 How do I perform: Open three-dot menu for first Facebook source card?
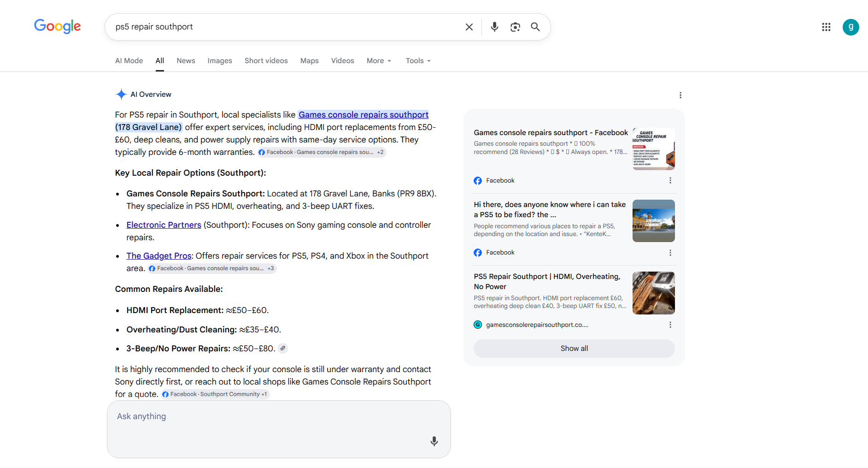click(x=670, y=180)
